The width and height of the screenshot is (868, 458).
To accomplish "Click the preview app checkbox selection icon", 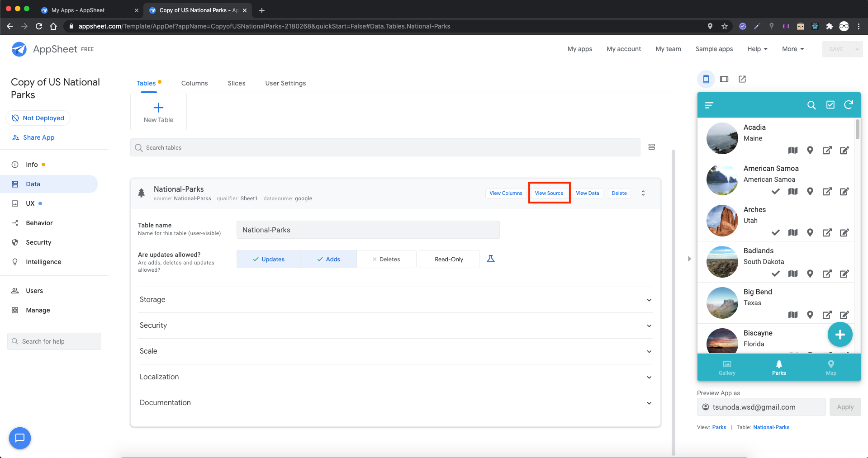I will (x=830, y=105).
